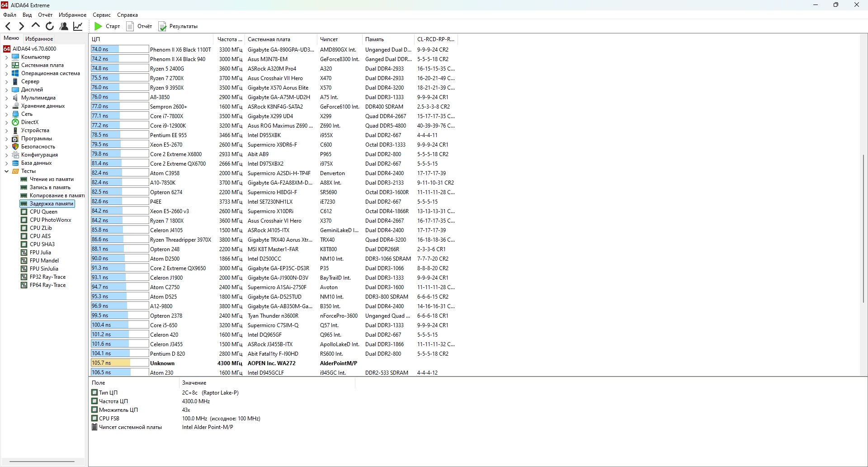The height and width of the screenshot is (467, 868).
Task: Open the Сервис menu
Action: [x=102, y=15]
